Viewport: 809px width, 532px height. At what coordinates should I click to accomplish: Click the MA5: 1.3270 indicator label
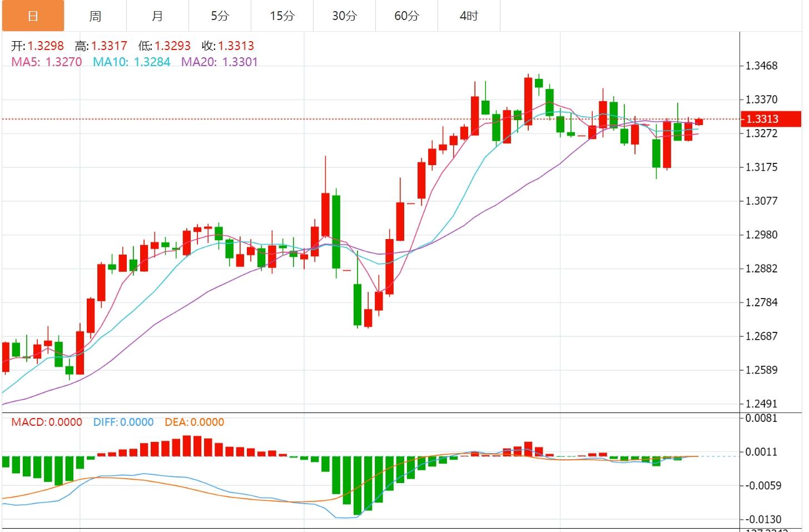(x=47, y=62)
